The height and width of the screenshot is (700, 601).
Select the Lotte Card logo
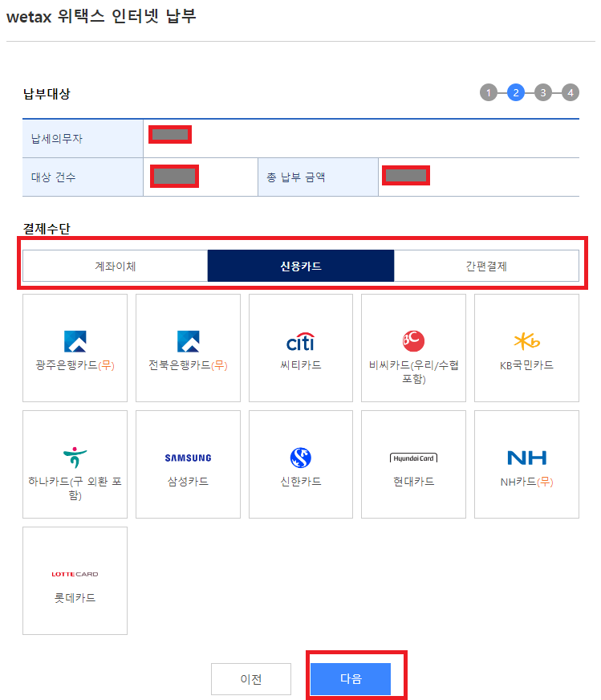(x=75, y=574)
